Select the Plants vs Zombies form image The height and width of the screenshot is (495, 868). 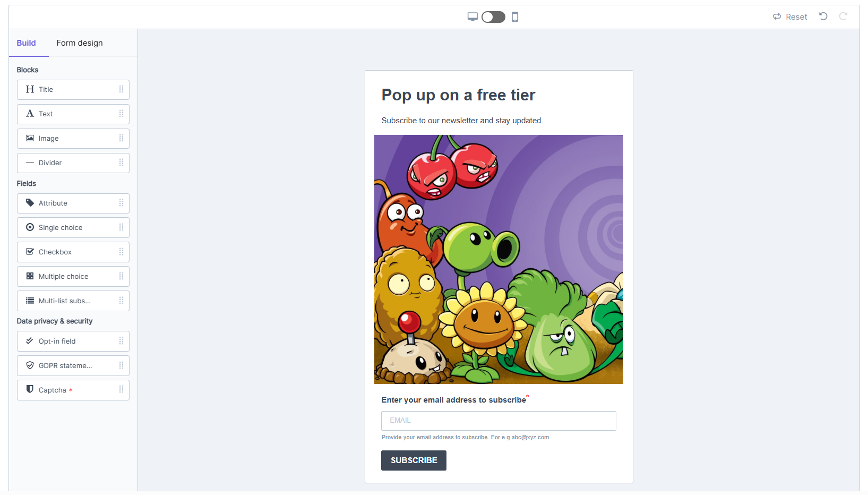click(499, 259)
